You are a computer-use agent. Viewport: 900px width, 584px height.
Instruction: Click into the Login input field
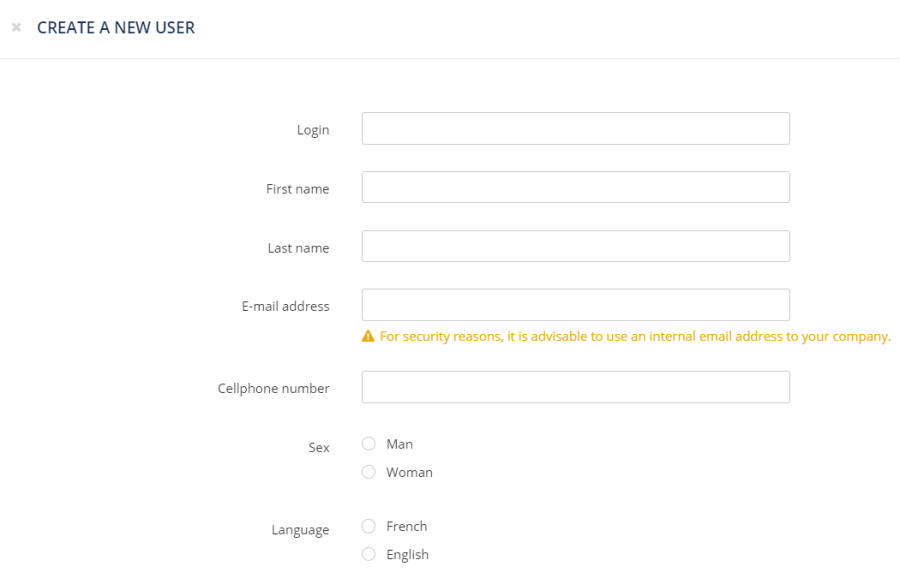pos(575,129)
